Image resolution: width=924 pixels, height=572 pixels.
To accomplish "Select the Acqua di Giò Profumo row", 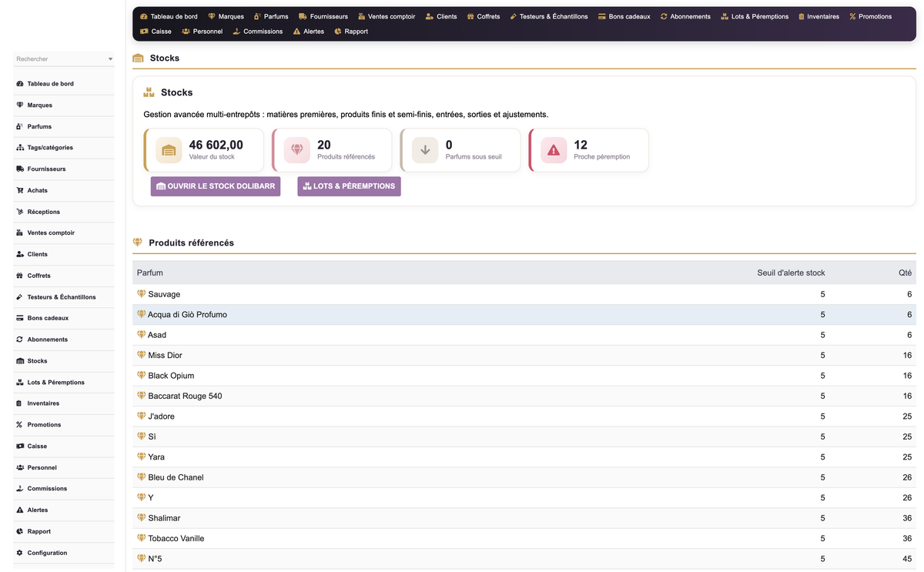I will coord(524,314).
